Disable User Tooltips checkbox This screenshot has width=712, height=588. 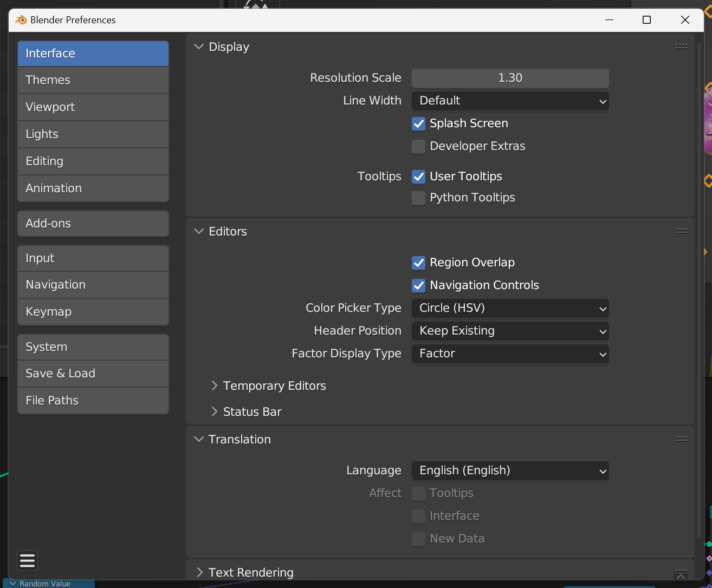418,177
